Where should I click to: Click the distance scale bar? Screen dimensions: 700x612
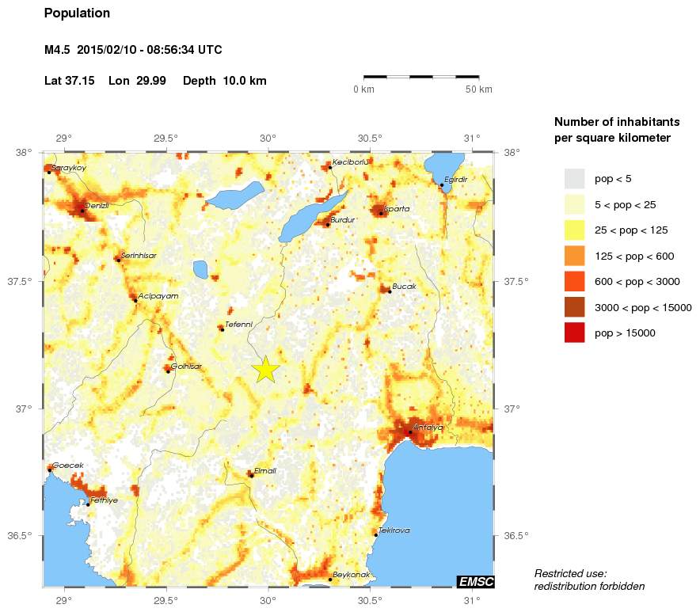(x=421, y=77)
